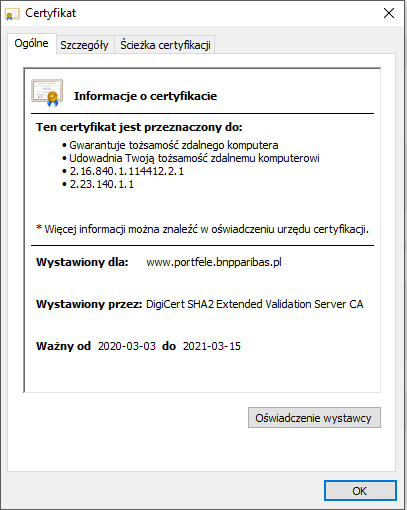Viewport: 407px width, 510px height.
Task: Click the 2021-03-15 expiry date
Action: (x=212, y=346)
